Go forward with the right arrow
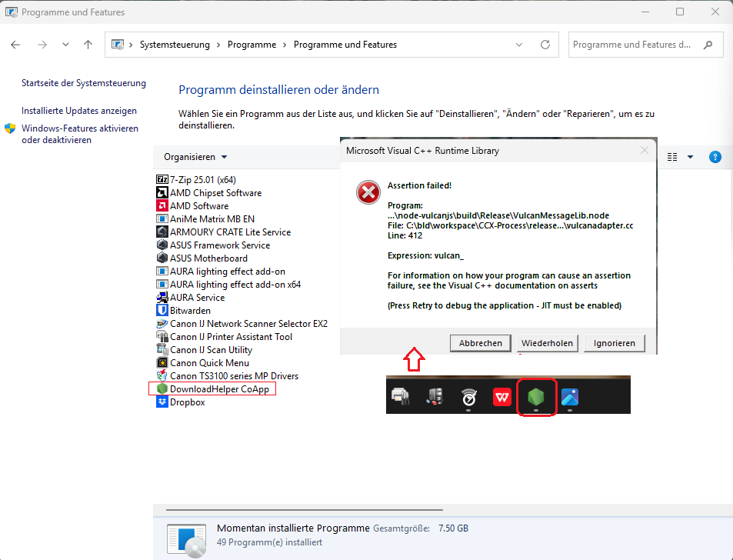Image resolution: width=733 pixels, height=560 pixels. [42, 45]
